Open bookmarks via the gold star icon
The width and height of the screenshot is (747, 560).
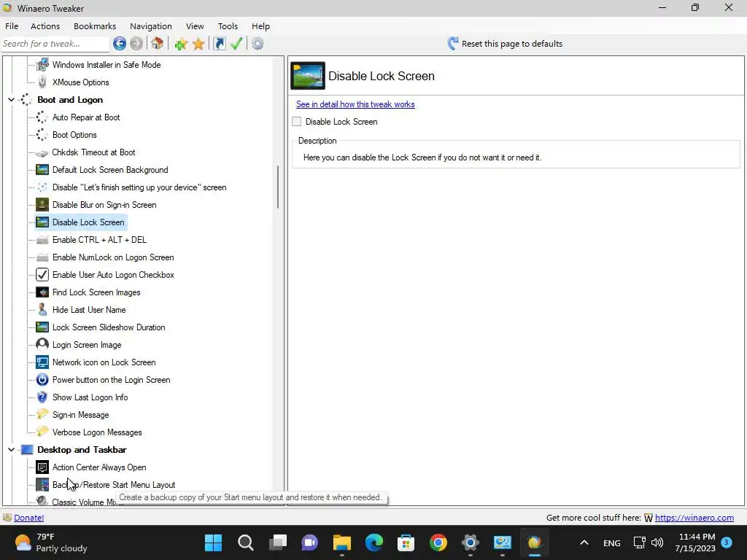(198, 44)
